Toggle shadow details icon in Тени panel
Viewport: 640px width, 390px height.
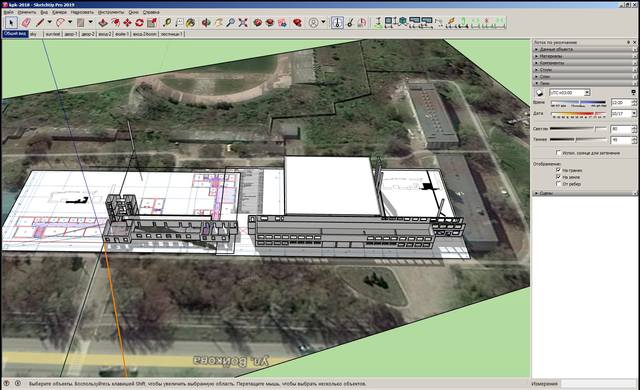(x=633, y=92)
